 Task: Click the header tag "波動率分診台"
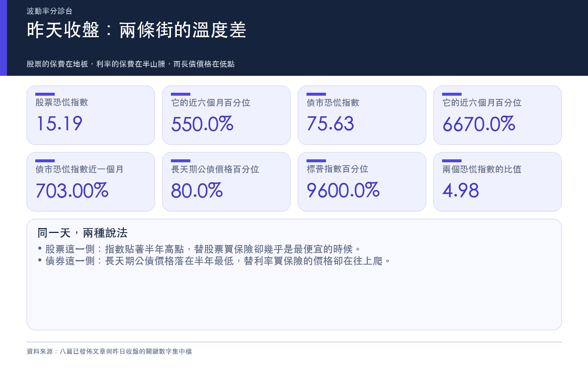(x=50, y=11)
